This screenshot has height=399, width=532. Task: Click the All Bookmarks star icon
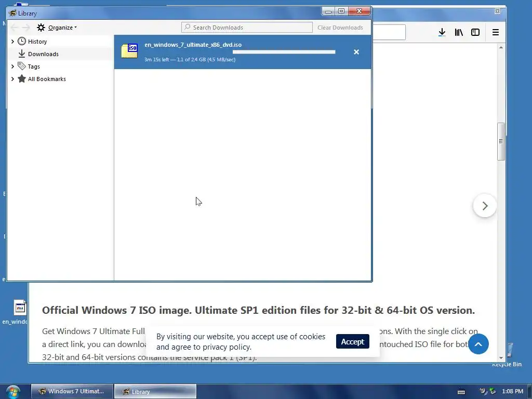tap(22, 79)
